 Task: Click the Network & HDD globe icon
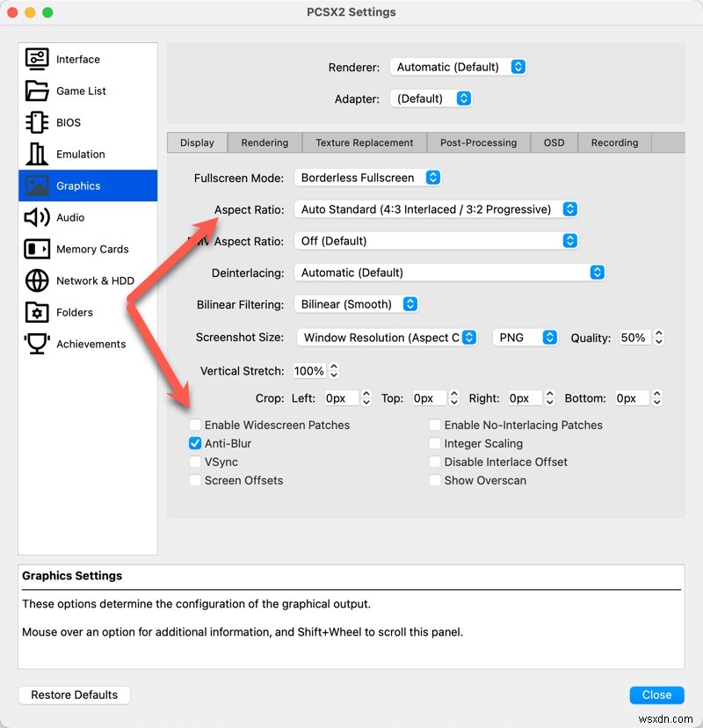coord(37,280)
